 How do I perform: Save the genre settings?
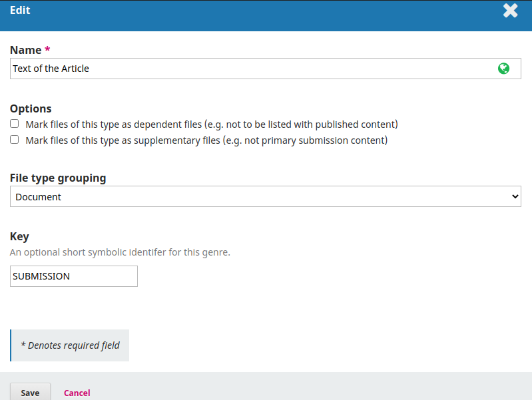tap(30, 393)
